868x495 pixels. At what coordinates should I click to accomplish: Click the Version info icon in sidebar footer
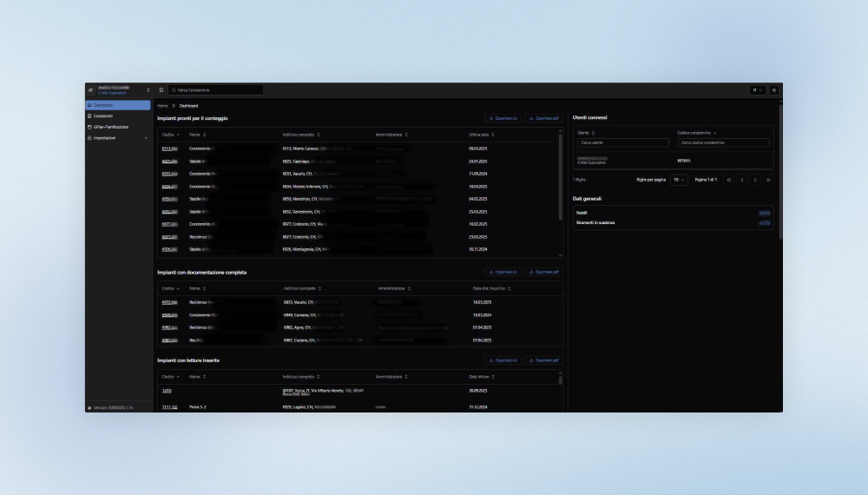pos(89,407)
